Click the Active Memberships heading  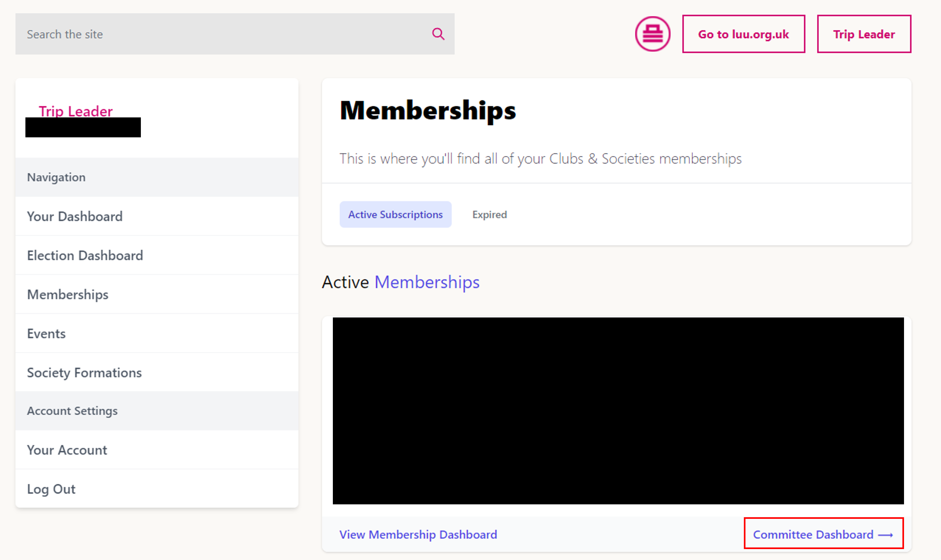[x=400, y=282]
